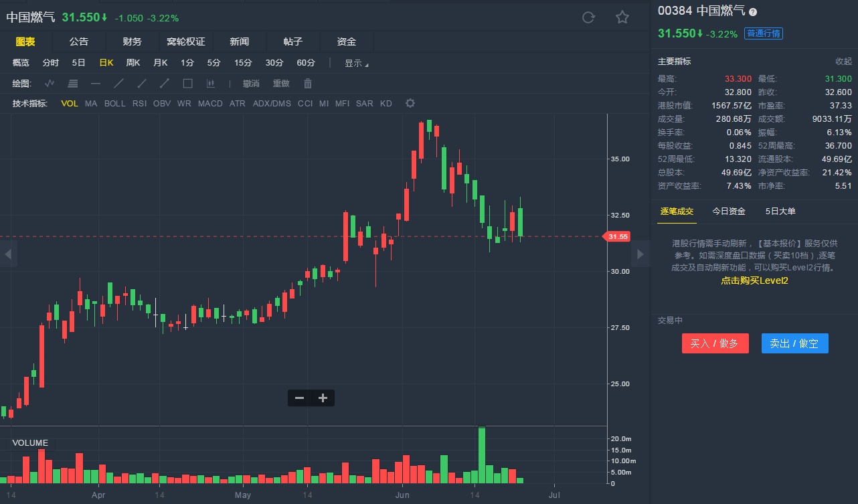The width and height of the screenshot is (858, 504).
Task: Open the 今日资金 tab
Action: click(x=729, y=212)
